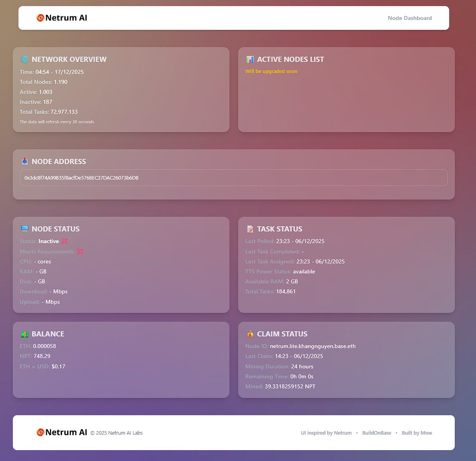Image resolution: width=476 pixels, height=461 pixels.
Task: Click the banknote icon beside Balance
Action: (x=25, y=334)
